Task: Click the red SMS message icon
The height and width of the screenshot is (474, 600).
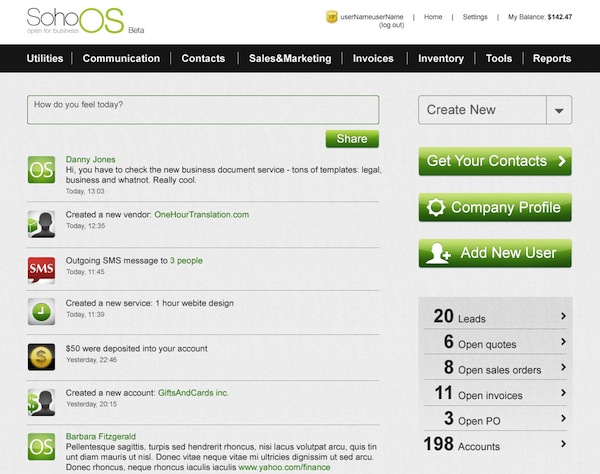Action: 42,268
